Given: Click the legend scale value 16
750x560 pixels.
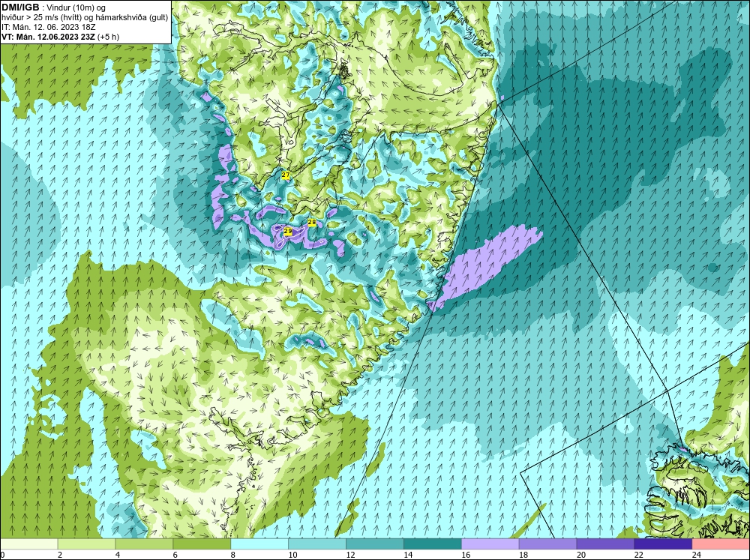Looking at the screenshot, I should (x=466, y=555).
